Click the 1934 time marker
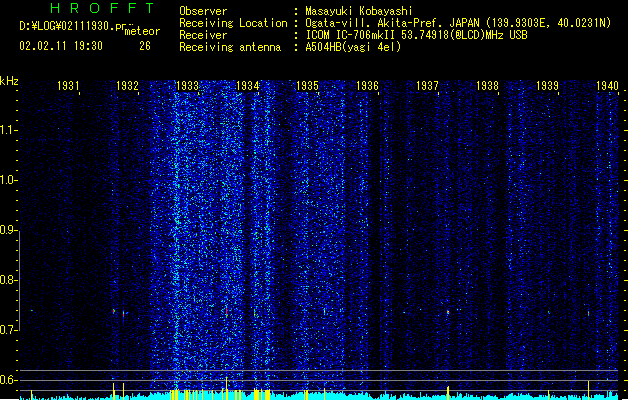The height and width of the screenshot is (400, 629). tap(248, 86)
